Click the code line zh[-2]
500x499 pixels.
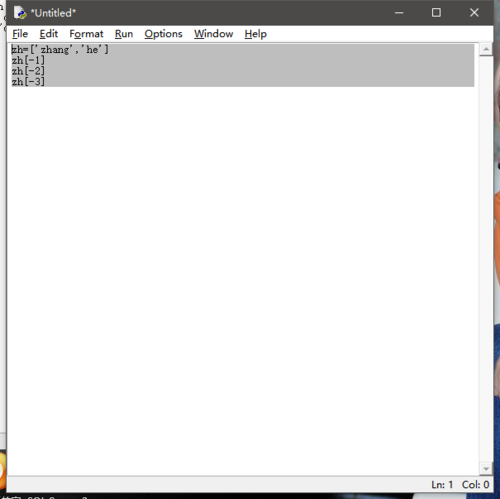coord(28,71)
